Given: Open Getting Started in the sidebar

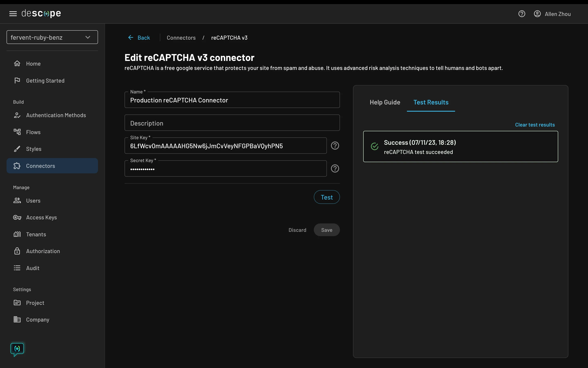Looking at the screenshot, I should tap(52, 81).
